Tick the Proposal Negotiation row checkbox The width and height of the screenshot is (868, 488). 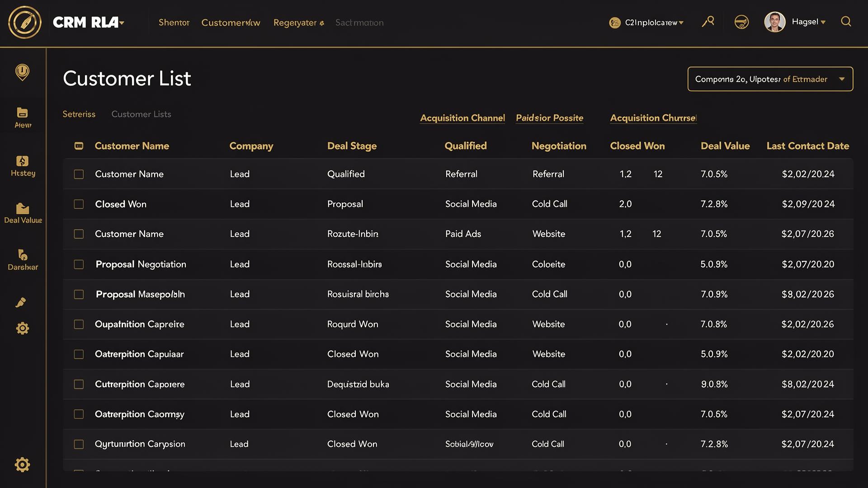tap(79, 264)
